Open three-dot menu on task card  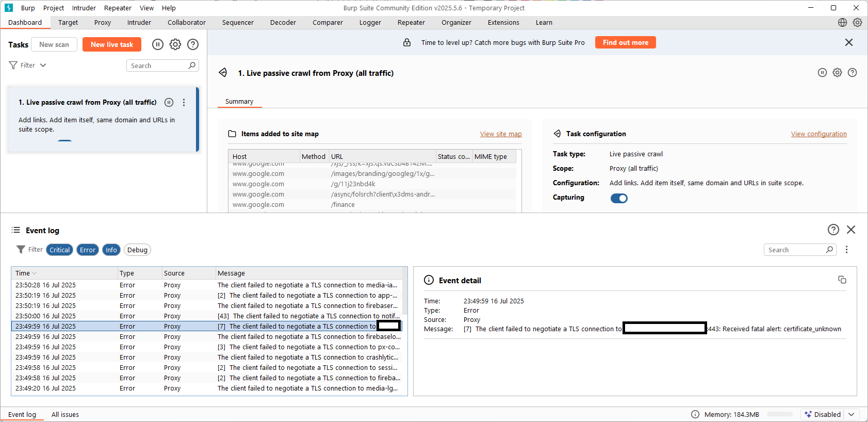(184, 102)
